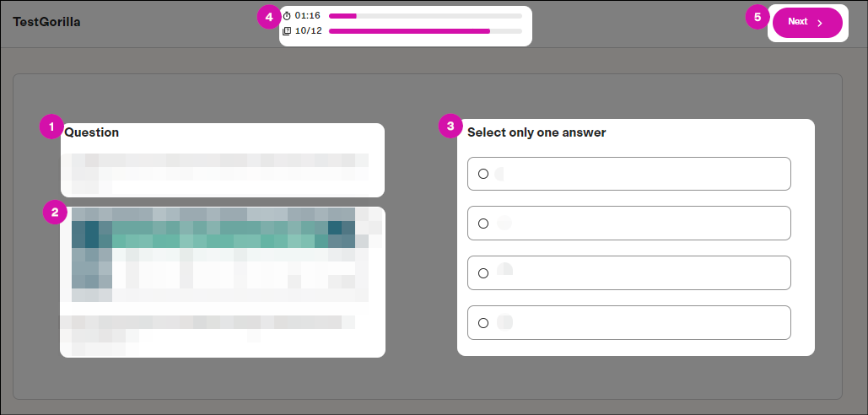Image resolution: width=868 pixels, height=415 pixels.
Task: Select the fourth answer radio button
Action: pos(483,323)
